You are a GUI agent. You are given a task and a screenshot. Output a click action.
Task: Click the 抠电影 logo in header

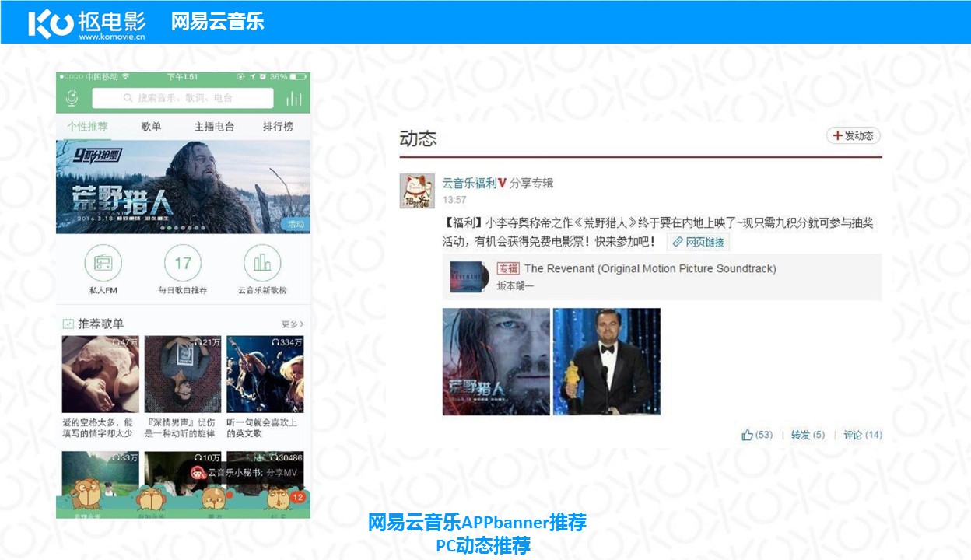87,23
